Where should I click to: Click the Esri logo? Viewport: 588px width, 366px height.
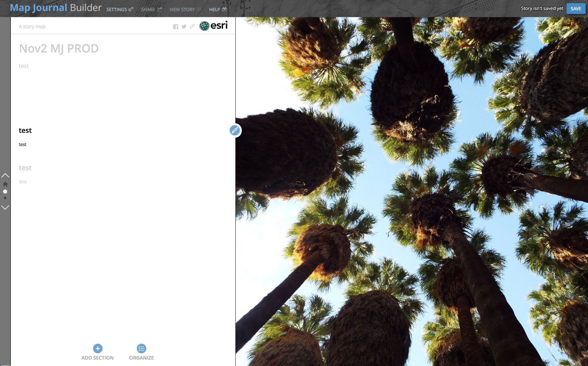point(213,26)
